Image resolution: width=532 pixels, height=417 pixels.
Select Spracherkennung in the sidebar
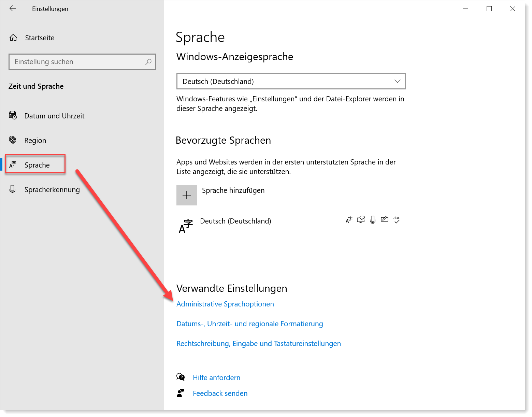coord(52,190)
